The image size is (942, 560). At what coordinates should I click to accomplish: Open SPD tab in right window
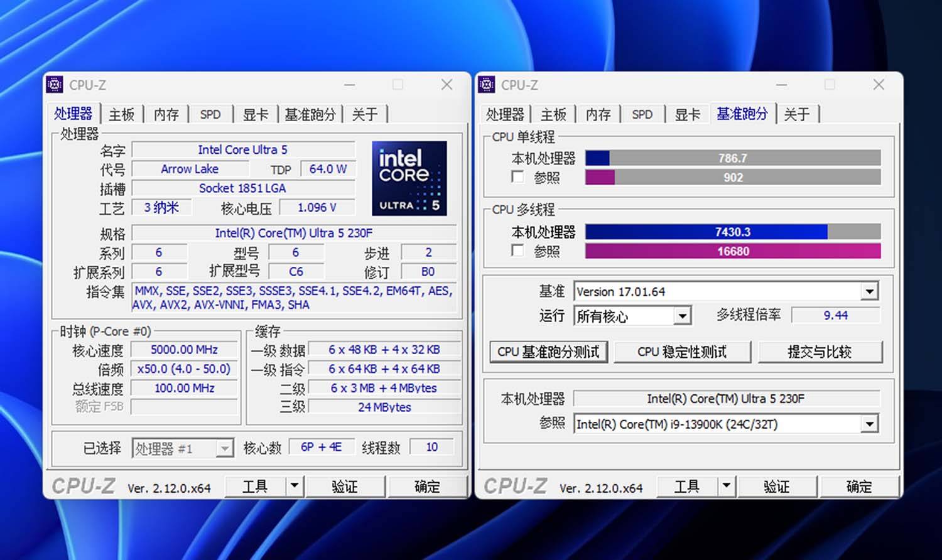pos(642,114)
